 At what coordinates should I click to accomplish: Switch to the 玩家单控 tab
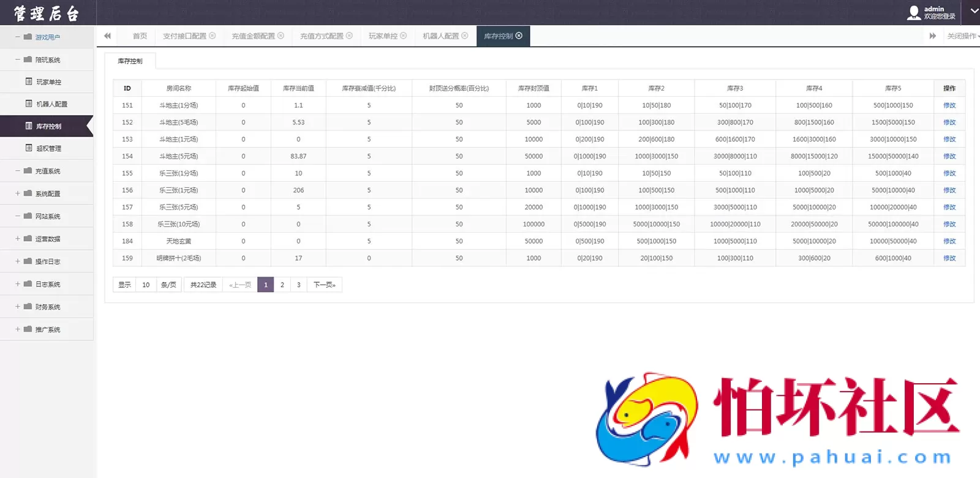383,36
